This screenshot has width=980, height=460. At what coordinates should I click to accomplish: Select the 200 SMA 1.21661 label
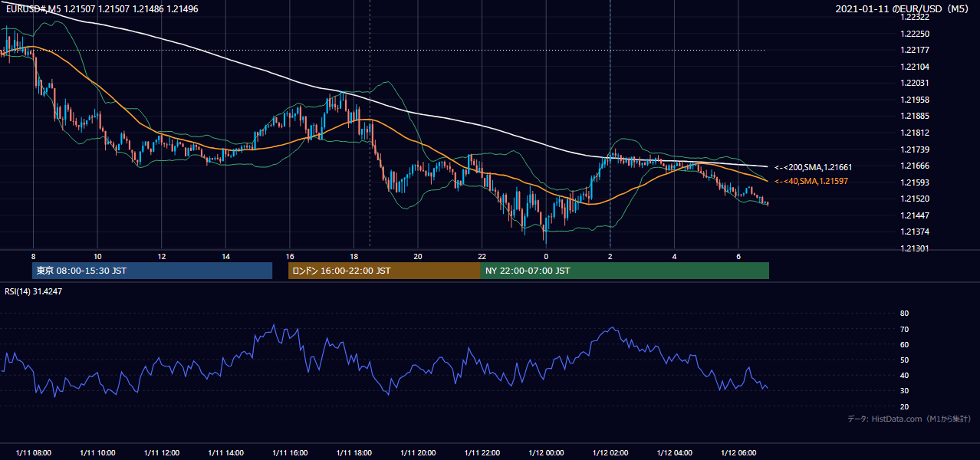[813, 167]
